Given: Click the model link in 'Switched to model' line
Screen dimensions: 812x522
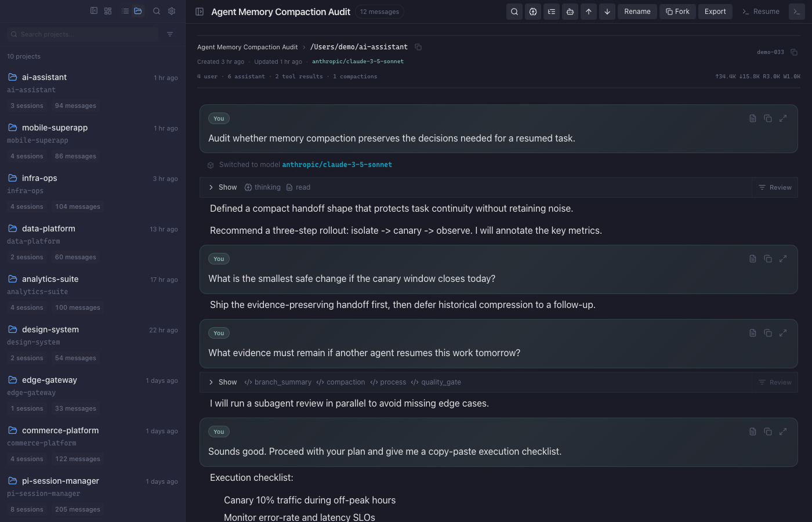Looking at the screenshot, I should click(x=337, y=165).
